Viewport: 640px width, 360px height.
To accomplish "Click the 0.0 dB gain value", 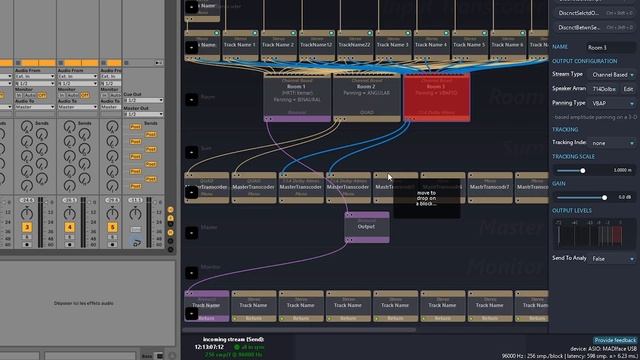I will click(x=624, y=197).
